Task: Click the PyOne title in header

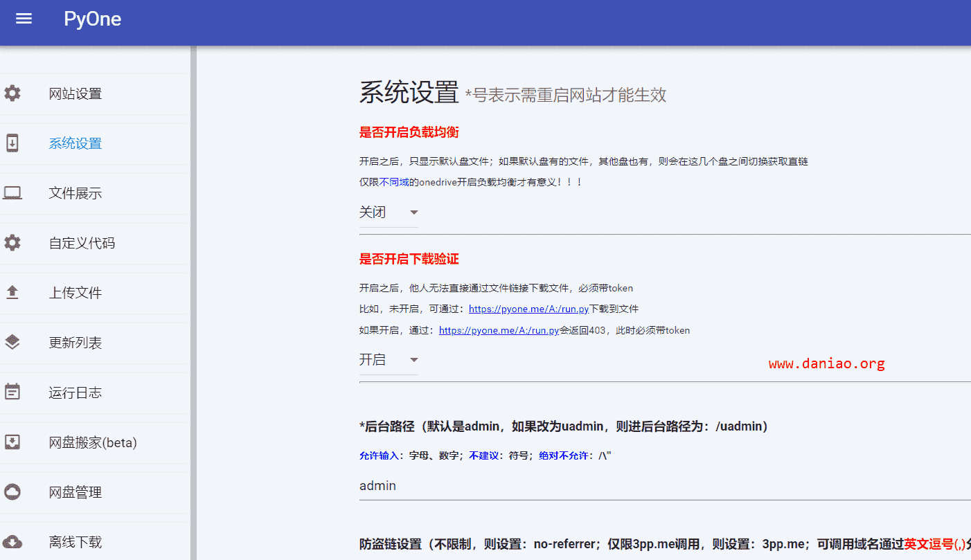Action: [x=92, y=19]
